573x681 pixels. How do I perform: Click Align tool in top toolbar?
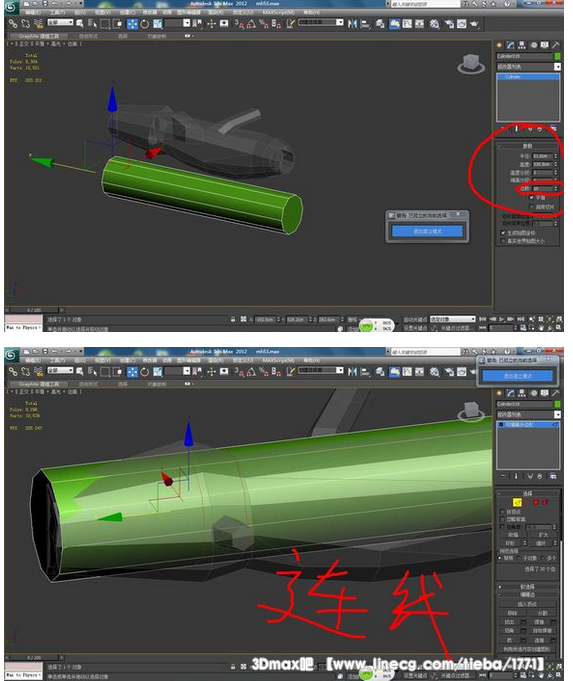365,23
